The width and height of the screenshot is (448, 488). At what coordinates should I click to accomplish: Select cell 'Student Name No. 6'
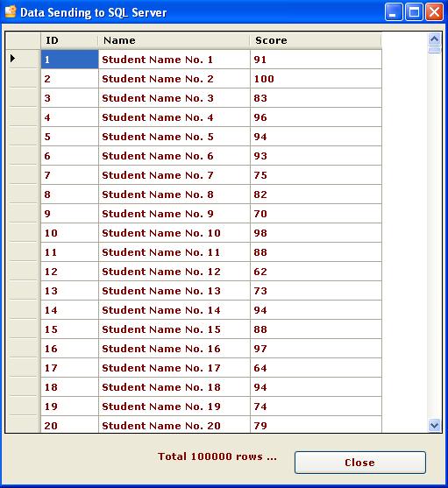coord(174,156)
